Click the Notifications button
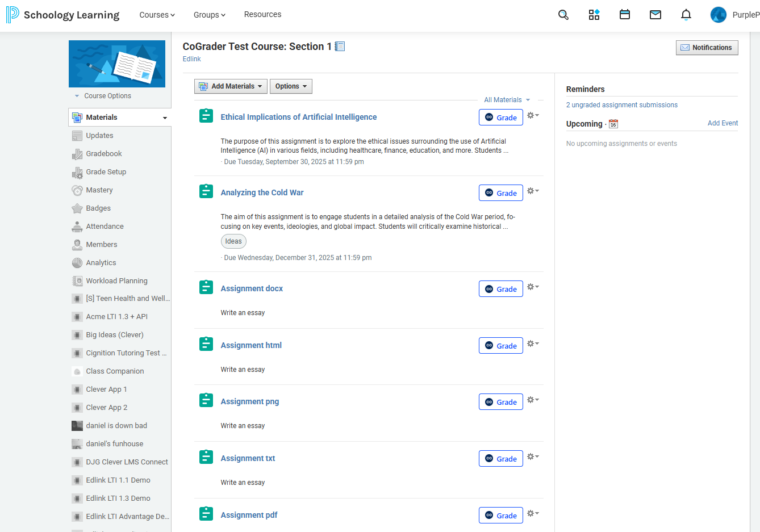760x532 pixels. [707, 48]
